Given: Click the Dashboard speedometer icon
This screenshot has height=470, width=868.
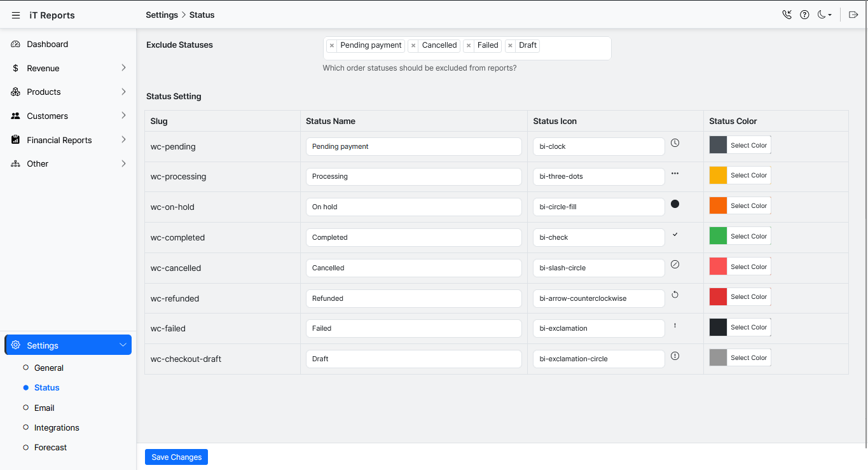Looking at the screenshot, I should 15,44.
